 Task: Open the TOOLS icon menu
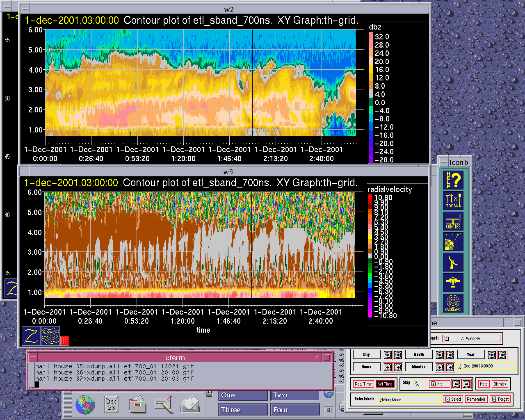click(453, 201)
